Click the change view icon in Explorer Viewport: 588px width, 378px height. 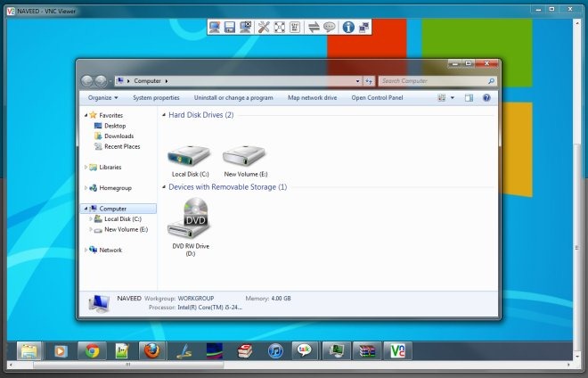point(441,98)
